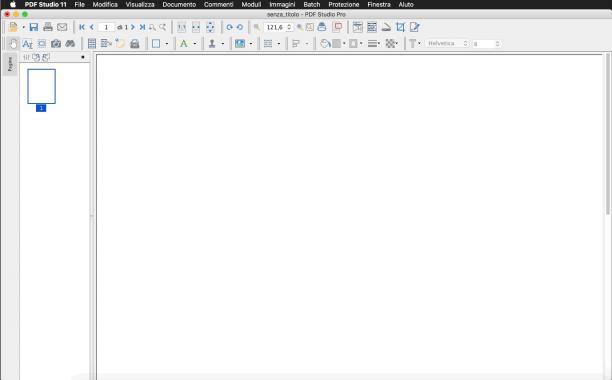The image size is (612, 380).
Task: Open the Modifica menu
Action: click(x=105, y=5)
